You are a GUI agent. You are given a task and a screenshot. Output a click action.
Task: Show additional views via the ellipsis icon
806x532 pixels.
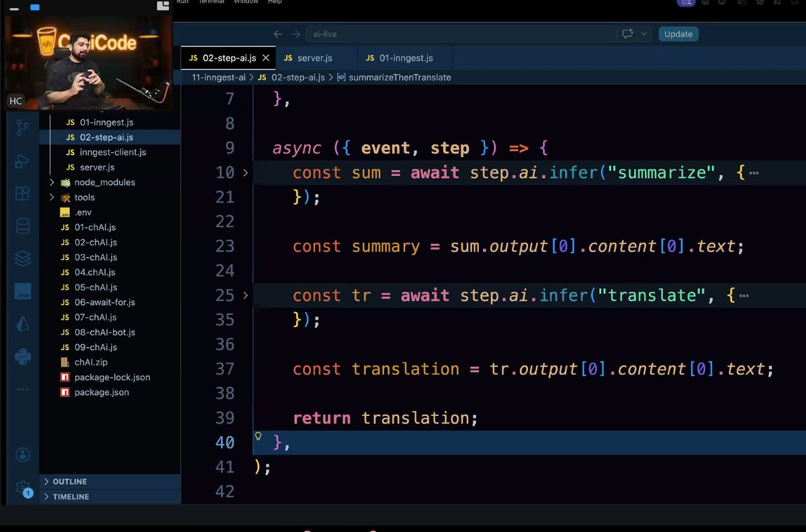[23, 390]
